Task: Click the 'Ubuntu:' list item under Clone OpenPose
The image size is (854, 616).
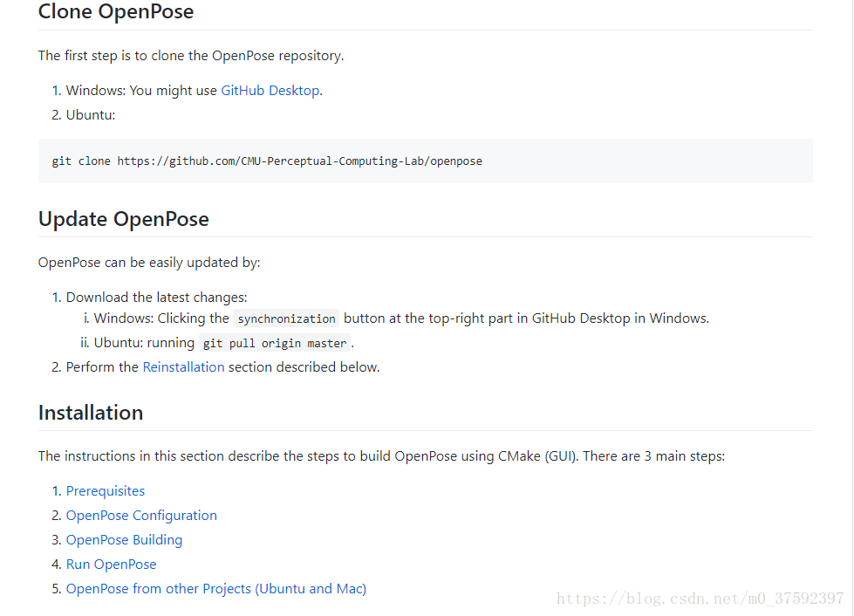Action: pyautogui.click(x=91, y=115)
